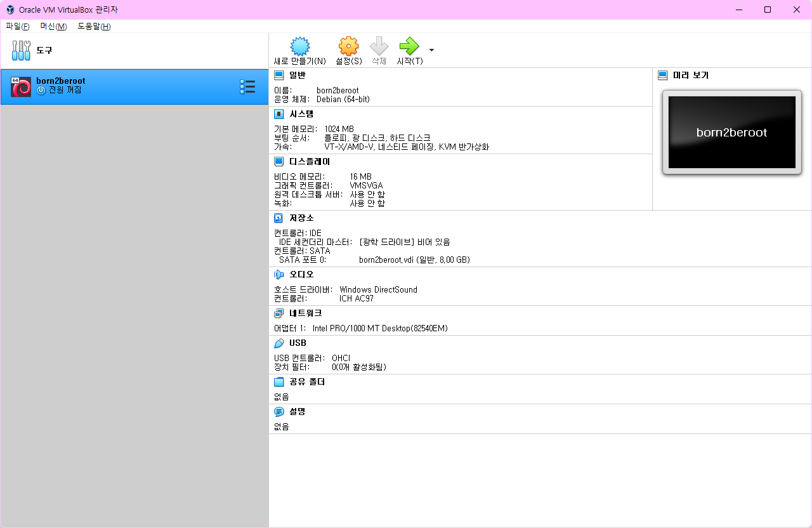The height and width of the screenshot is (528, 812).
Task: Open the 머신(M) menu
Action: 53,26
